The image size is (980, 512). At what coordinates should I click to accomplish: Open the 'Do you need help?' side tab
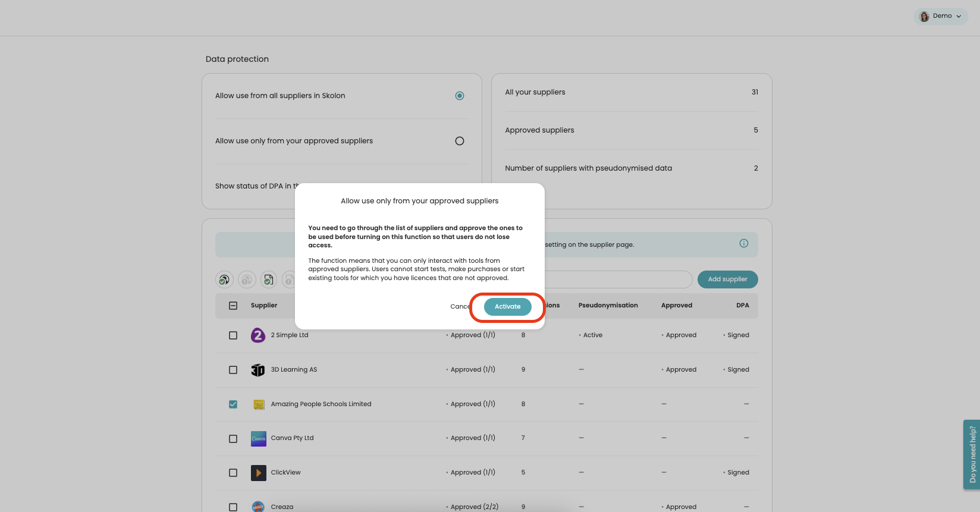coord(972,454)
